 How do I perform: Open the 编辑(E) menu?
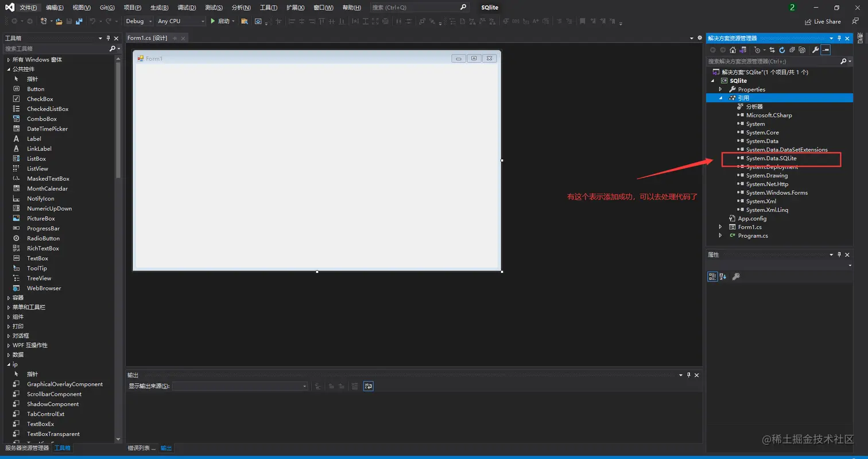pos(55,7)
